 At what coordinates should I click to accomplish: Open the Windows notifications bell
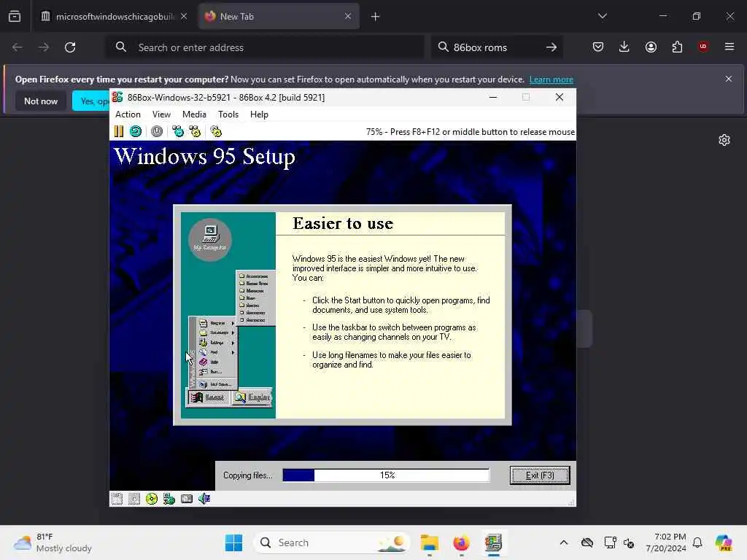[697, 542]
